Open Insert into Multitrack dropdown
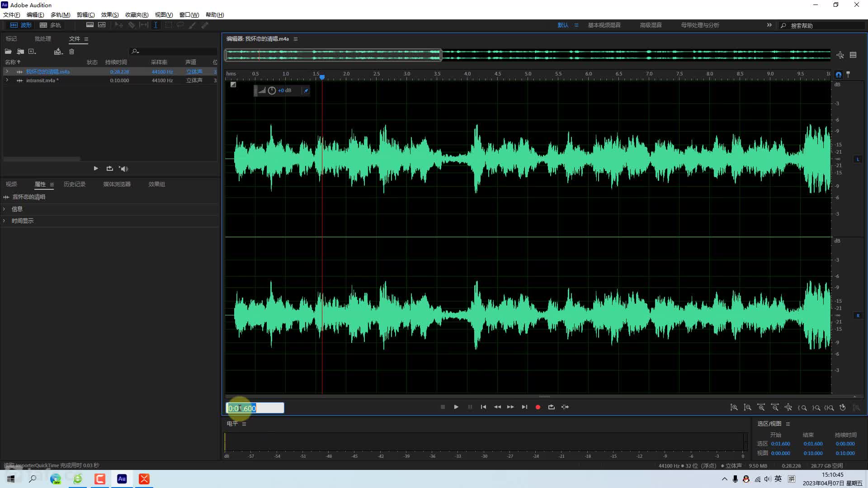The height and width of the screenshot is (488, 868). (58, 52)
